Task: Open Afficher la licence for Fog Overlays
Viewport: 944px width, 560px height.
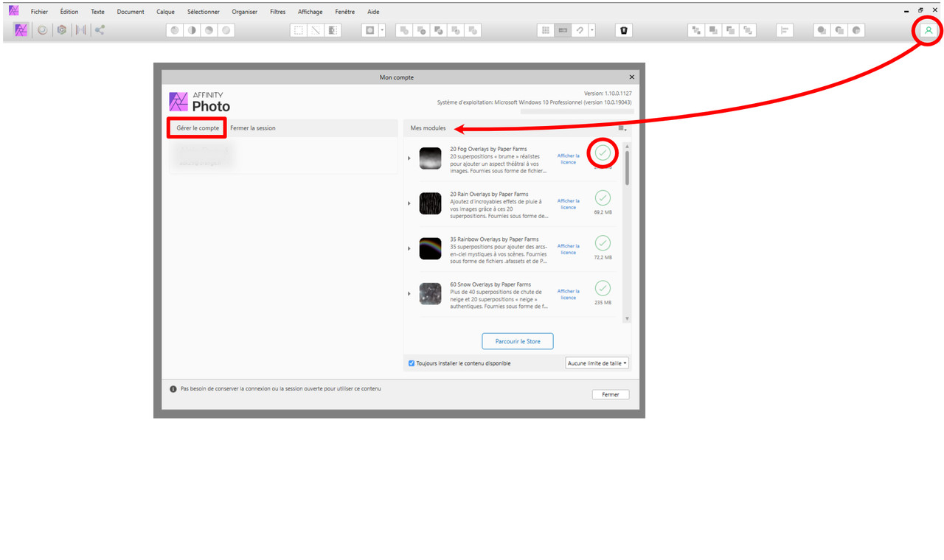Action: tap(568, 159)
